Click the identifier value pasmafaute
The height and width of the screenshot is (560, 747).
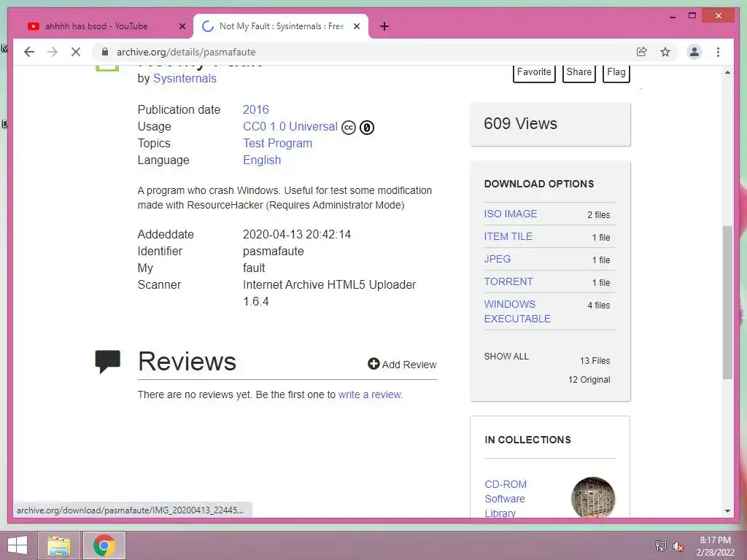point(273,251)
